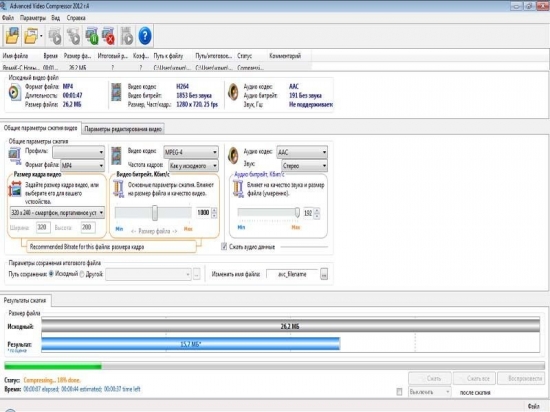Screen dimensions: 550x412
Task: Click the Ширина width field
Action: point(43,227)
